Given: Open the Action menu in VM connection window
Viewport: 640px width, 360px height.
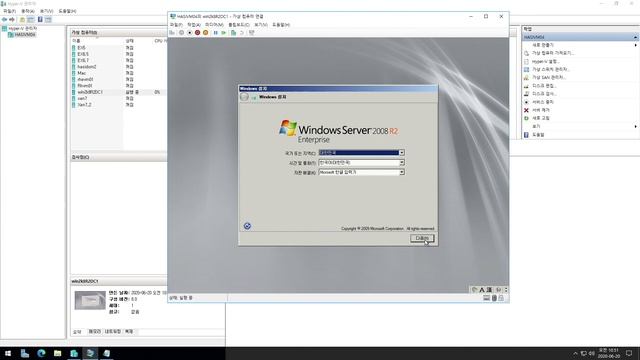Looking at the screenshot, I should coord(194,25).
